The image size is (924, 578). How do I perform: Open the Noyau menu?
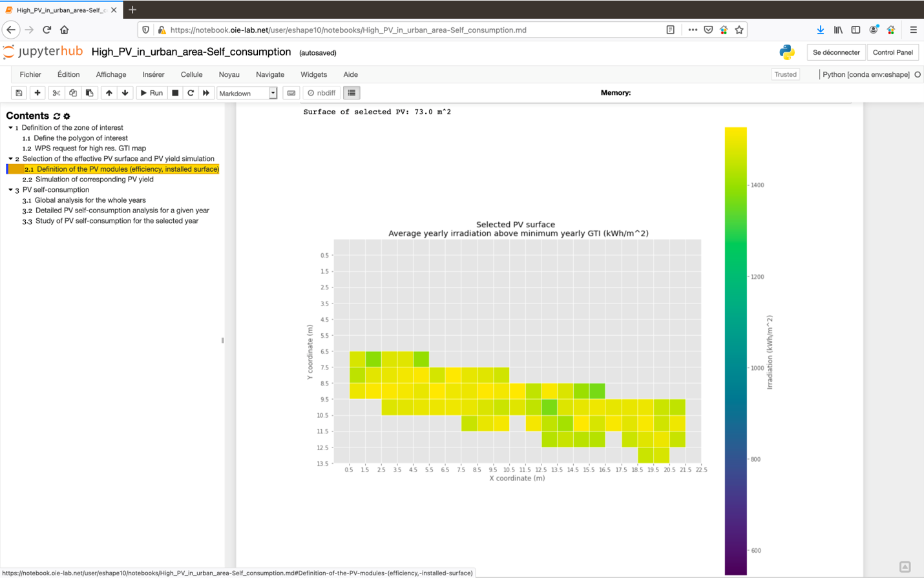(x=229, y=74)
